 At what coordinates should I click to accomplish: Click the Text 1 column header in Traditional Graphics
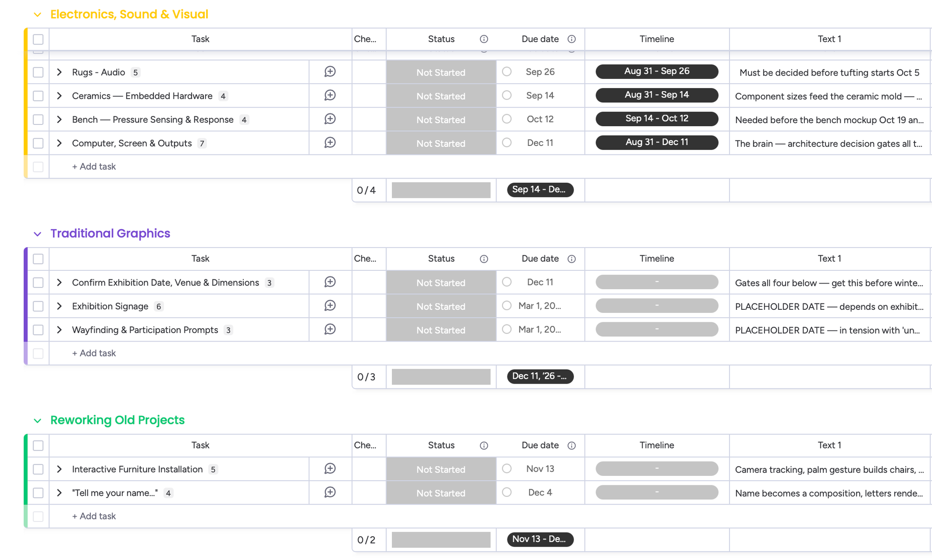[x=829, y=259]
